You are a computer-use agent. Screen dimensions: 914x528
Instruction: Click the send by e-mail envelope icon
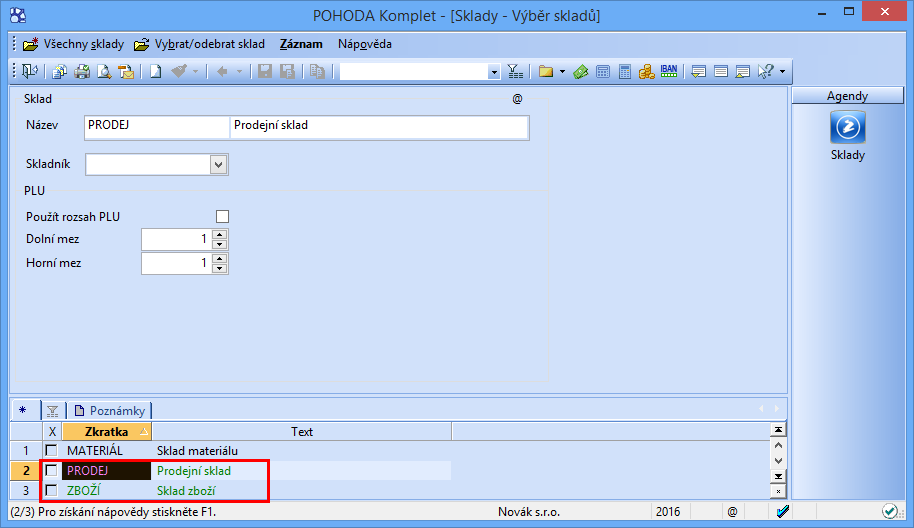[126, 72]
